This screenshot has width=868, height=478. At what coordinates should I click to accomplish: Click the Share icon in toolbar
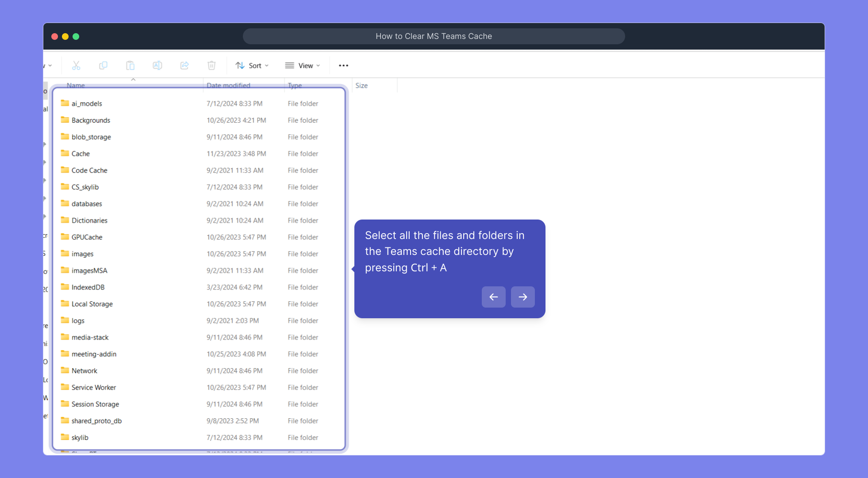[184, 66]
